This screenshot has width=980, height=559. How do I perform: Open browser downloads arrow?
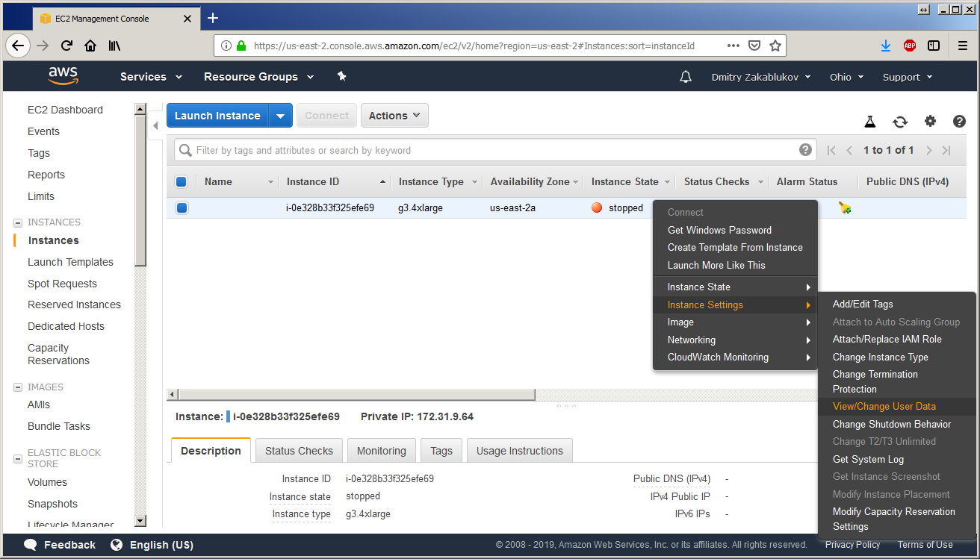tap(886, 46)
